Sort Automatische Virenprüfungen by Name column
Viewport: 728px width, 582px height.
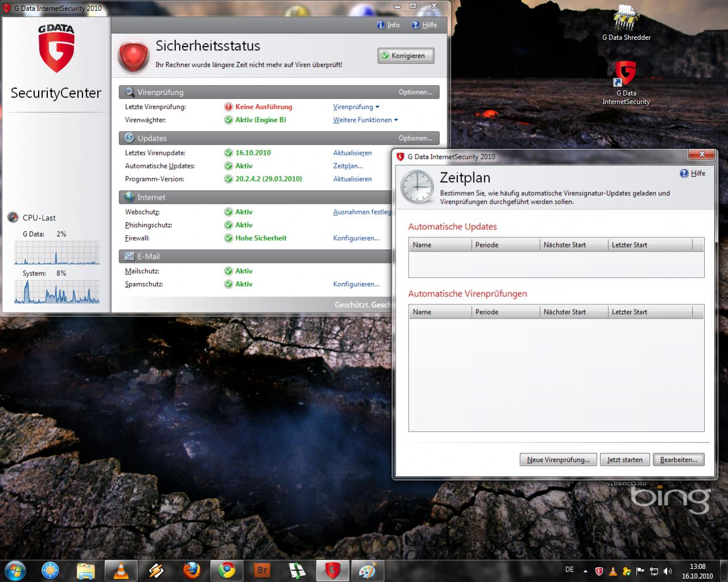441,312
